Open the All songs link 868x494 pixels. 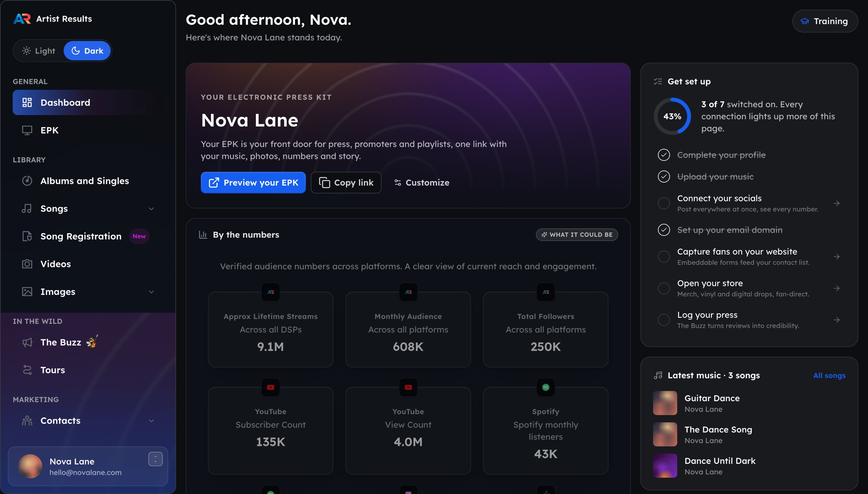pos(829,376)
